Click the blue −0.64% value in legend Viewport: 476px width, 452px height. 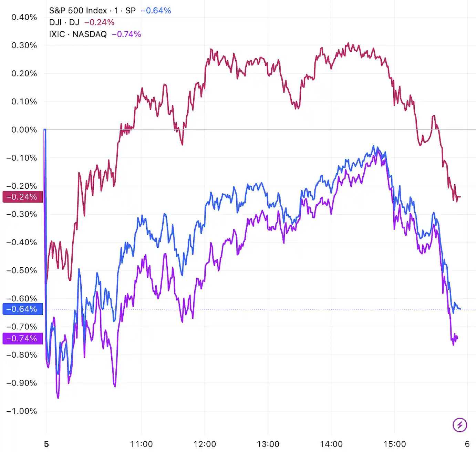(x=156, y=11)
